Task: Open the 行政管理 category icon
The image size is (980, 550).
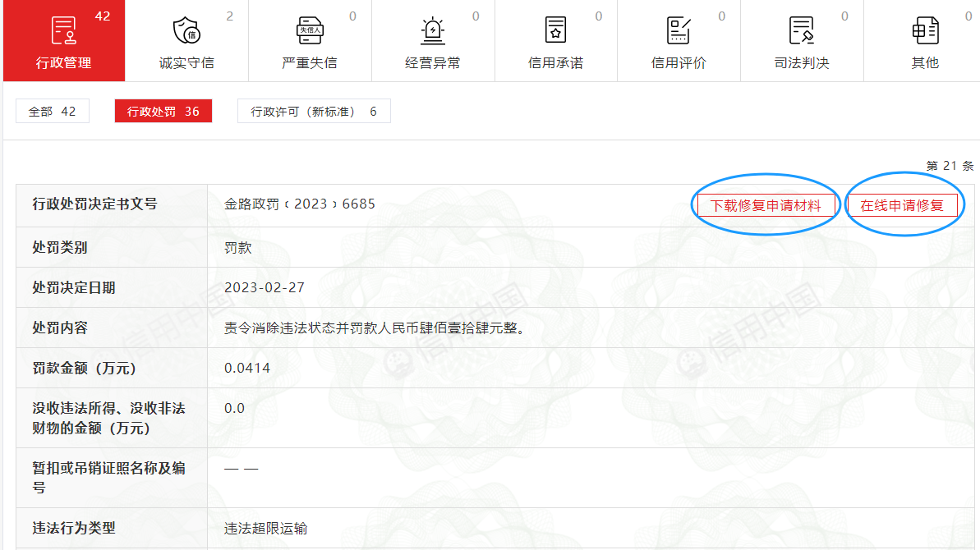Action: click(64, 30)
